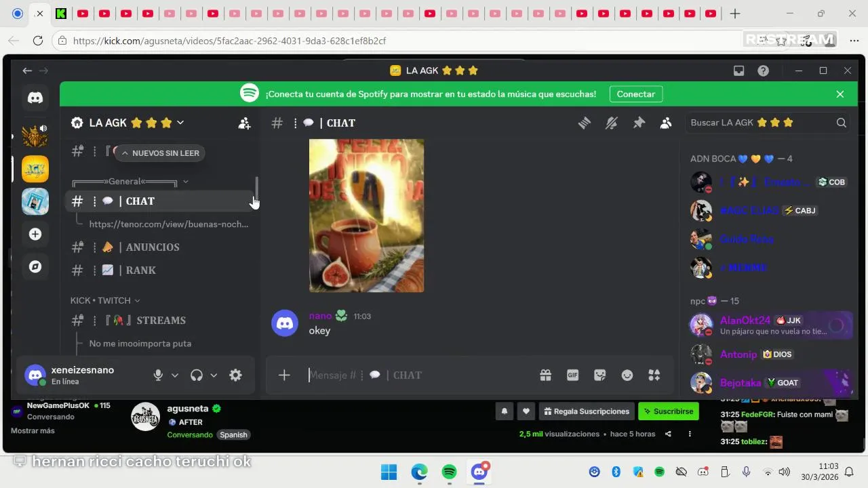Open Kick video more options dots
The height and width of the screenshot is (488, 868).
(x=690, y=434)
